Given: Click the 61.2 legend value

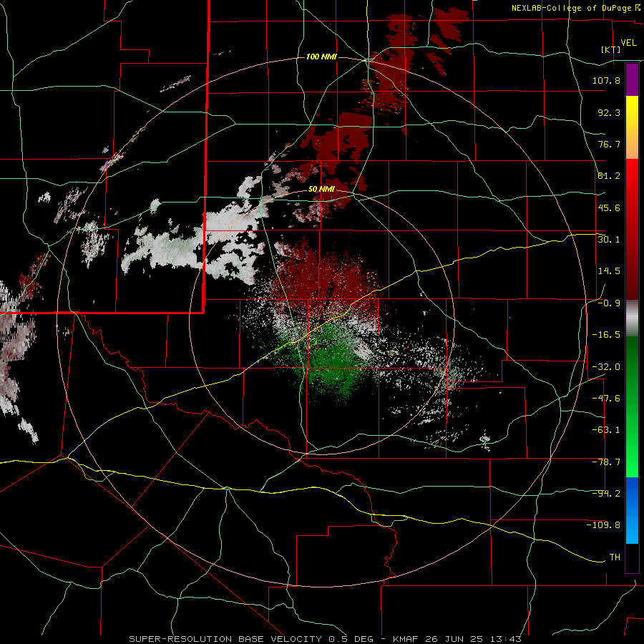Looking at the screenshot, I should pos(609,176).
